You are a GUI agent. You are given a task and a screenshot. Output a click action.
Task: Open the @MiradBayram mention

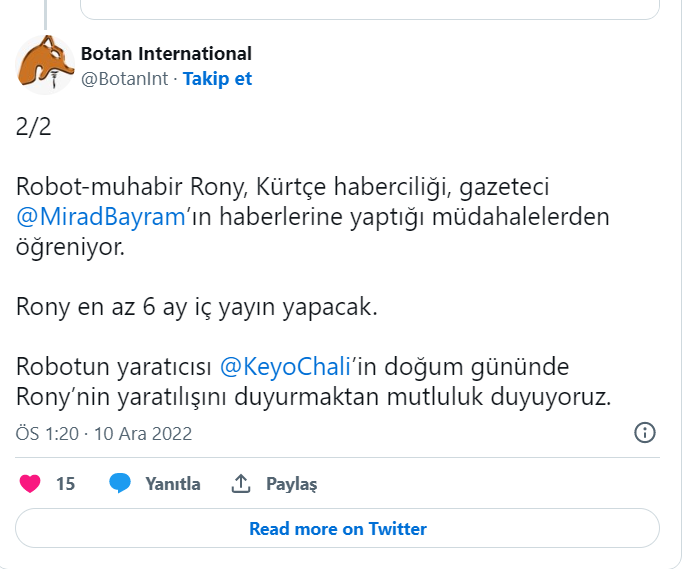pyautogui.click(x=101, y=216)
